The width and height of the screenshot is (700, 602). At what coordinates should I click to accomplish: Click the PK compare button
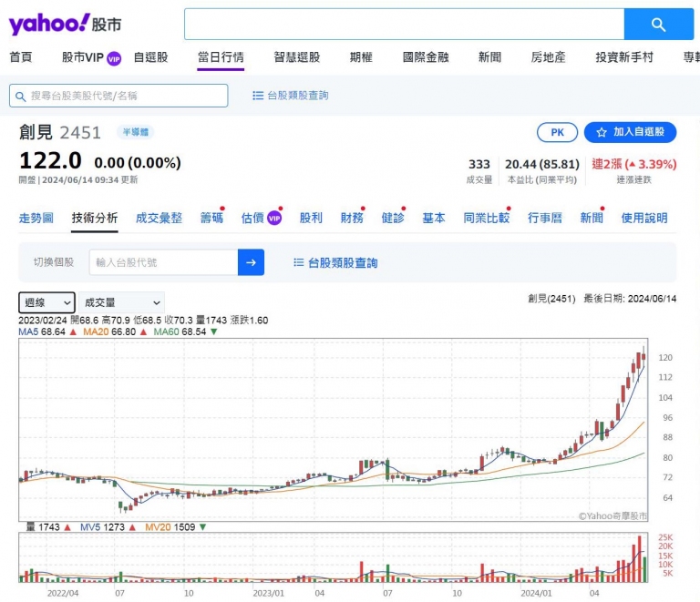point(557,132)
